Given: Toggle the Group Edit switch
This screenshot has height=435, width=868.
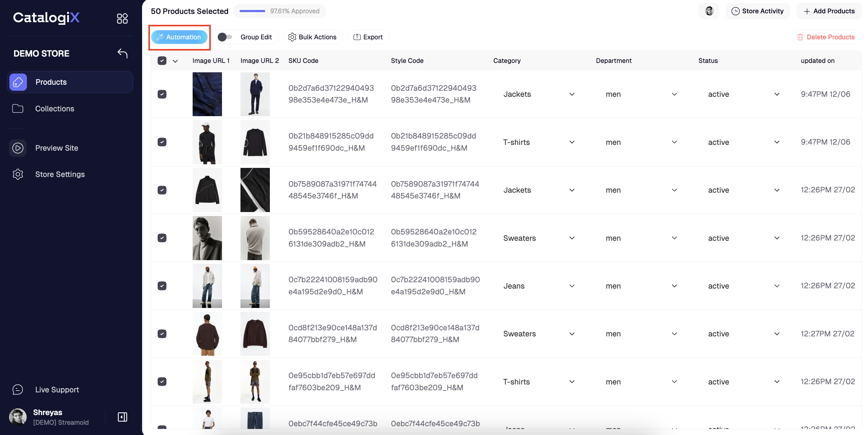Looking at the screenshot, I should (225, 37).
